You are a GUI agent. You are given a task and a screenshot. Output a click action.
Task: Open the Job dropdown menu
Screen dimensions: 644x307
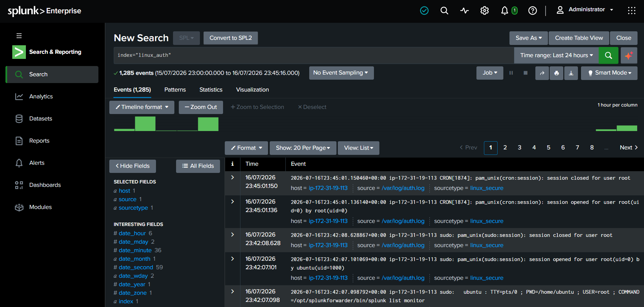point(490,73)
